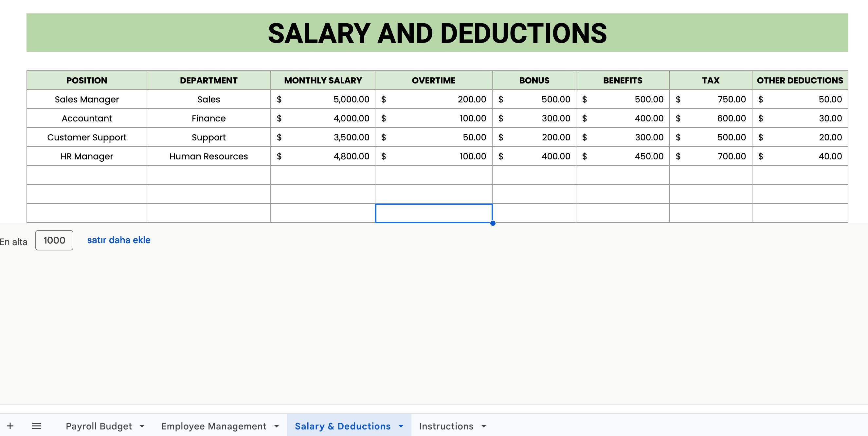Open the Salary & Deductions tab dropdown menu
This screenshot has width=868, height=436.
point(401,426)
